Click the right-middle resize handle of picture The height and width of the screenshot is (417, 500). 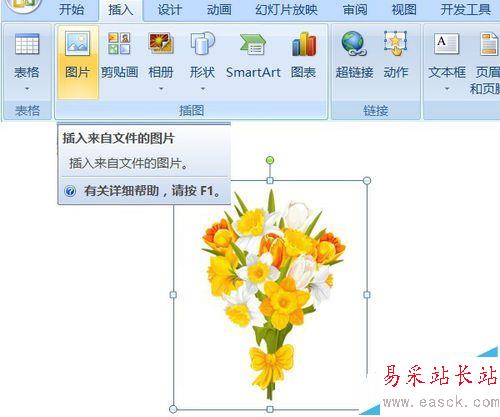pos(367,295)
